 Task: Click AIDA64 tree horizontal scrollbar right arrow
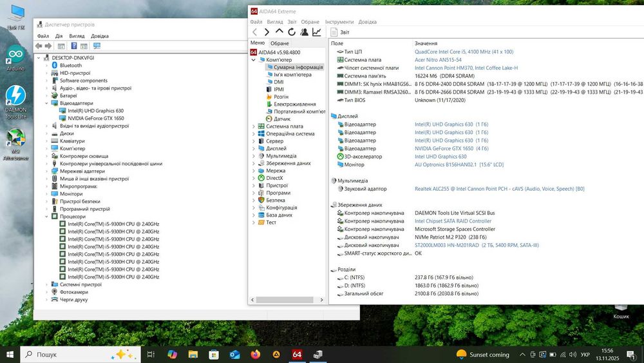tap(321, 300)
